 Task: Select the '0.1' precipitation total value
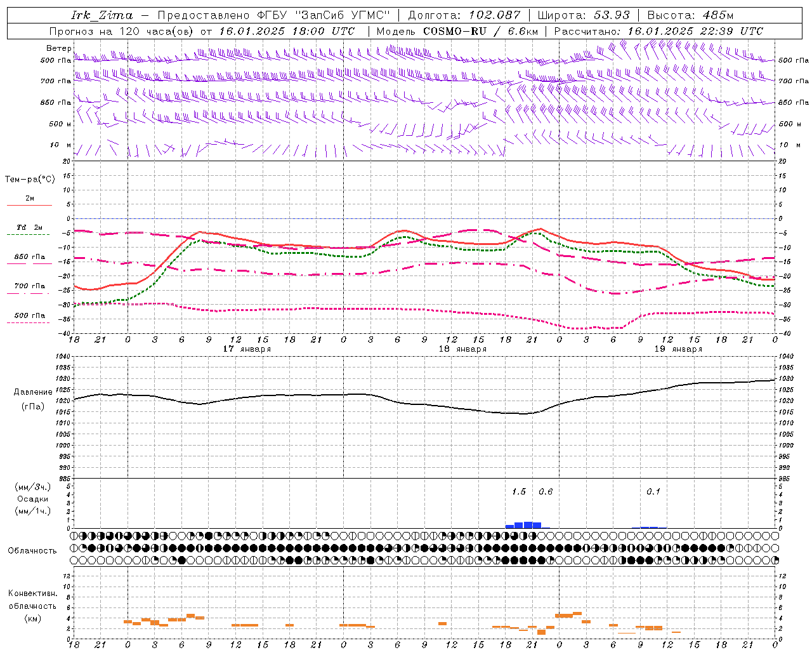click(x=653, y=491)
